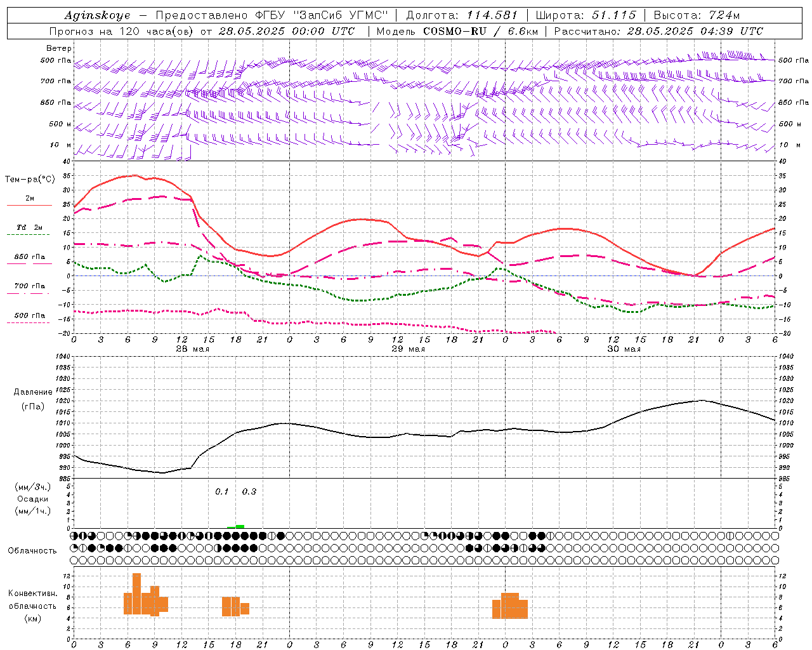Click the left-axis 850 гПа wind level label
The image size is (812, 650).
(x=56, y=102)
